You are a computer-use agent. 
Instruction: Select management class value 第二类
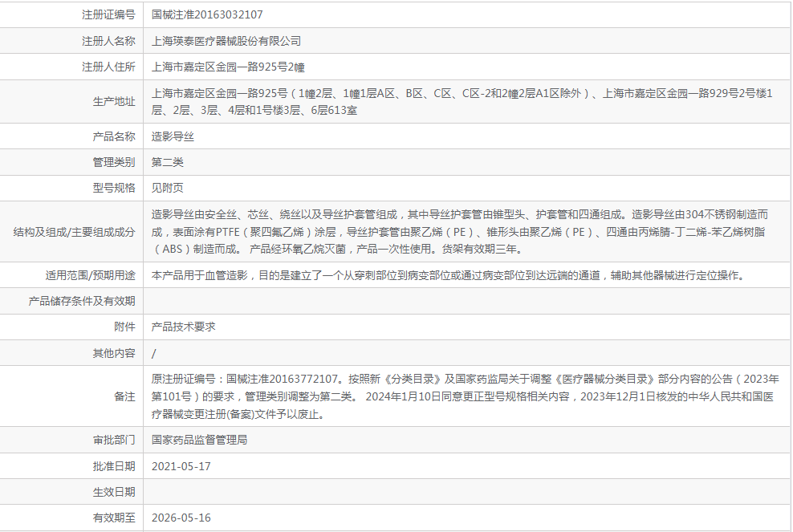168,162
